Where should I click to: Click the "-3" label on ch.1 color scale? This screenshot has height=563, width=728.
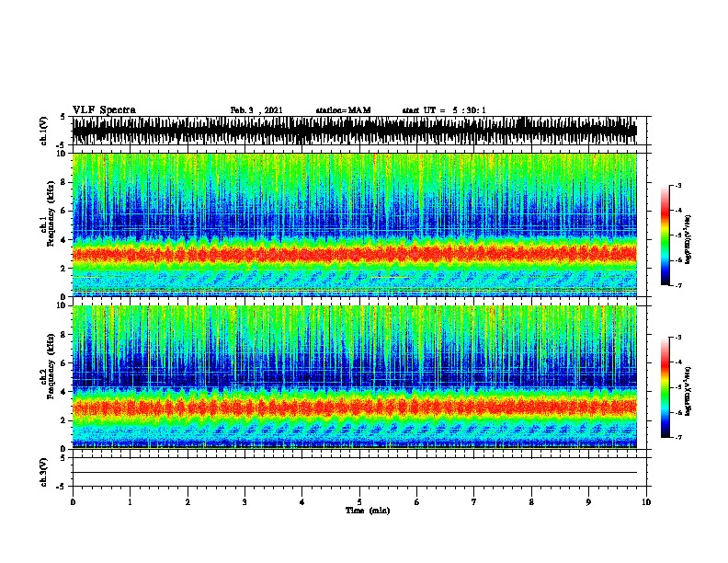pyautogui.click(x=678, y=186)
